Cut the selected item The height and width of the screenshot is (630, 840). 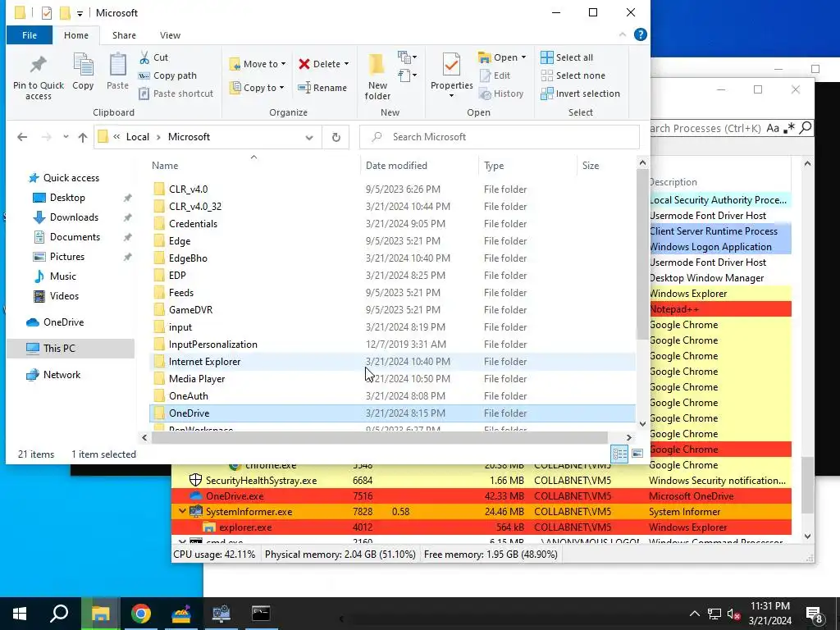click(x=153, y=57)
